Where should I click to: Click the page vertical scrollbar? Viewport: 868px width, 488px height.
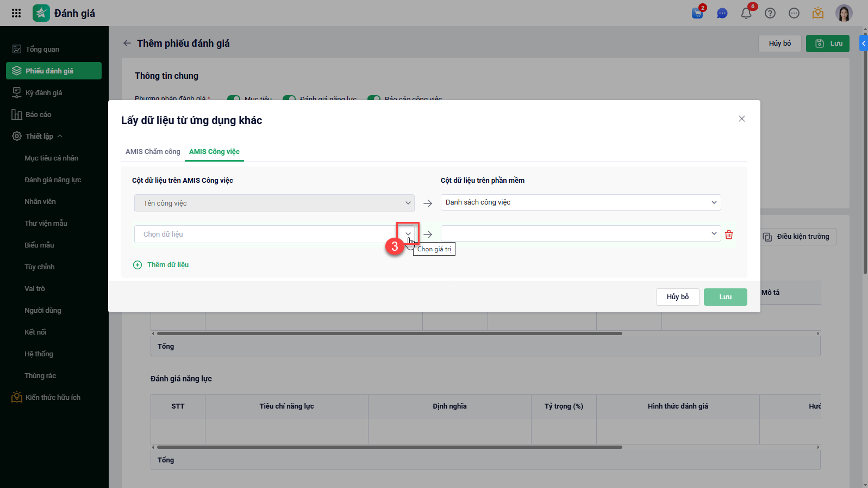pos(865,152)
